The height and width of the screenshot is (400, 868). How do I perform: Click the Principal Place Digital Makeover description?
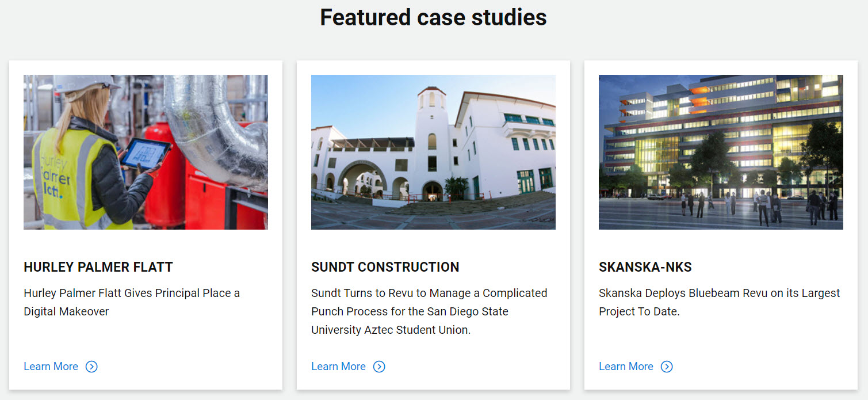pyautogui.click(x=132, y=302)
